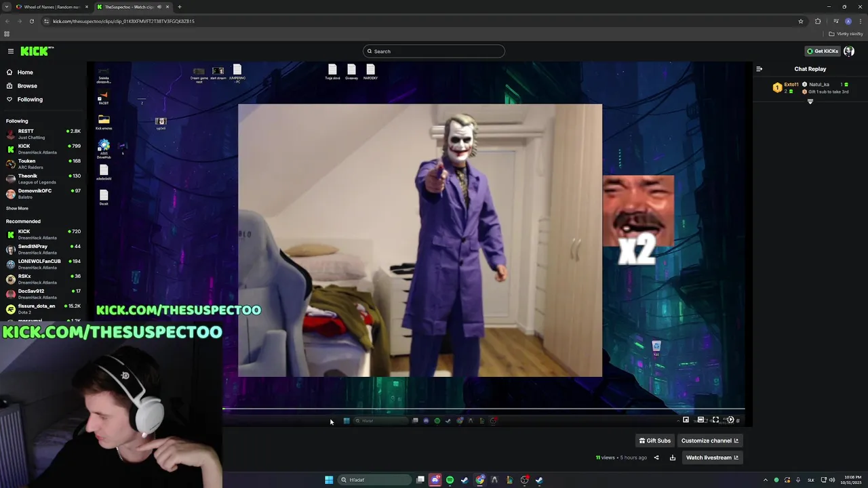
Task: Download the clip via download icon
Action: pos(672,457)
